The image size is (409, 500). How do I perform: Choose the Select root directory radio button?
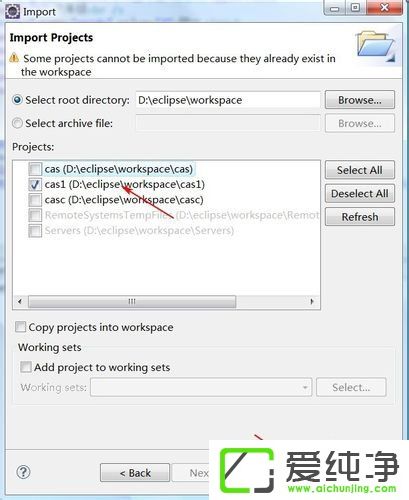click(x=17, y=100)
